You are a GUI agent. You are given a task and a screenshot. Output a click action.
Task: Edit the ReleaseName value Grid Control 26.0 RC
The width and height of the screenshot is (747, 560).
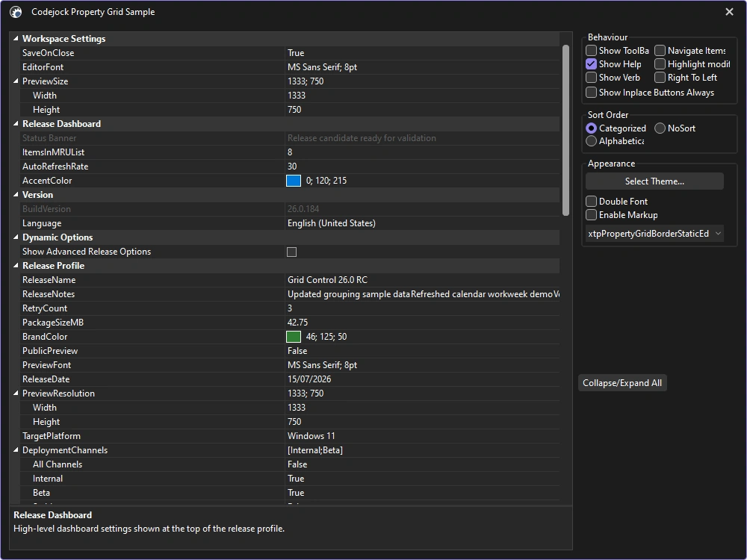click(327, 280)
